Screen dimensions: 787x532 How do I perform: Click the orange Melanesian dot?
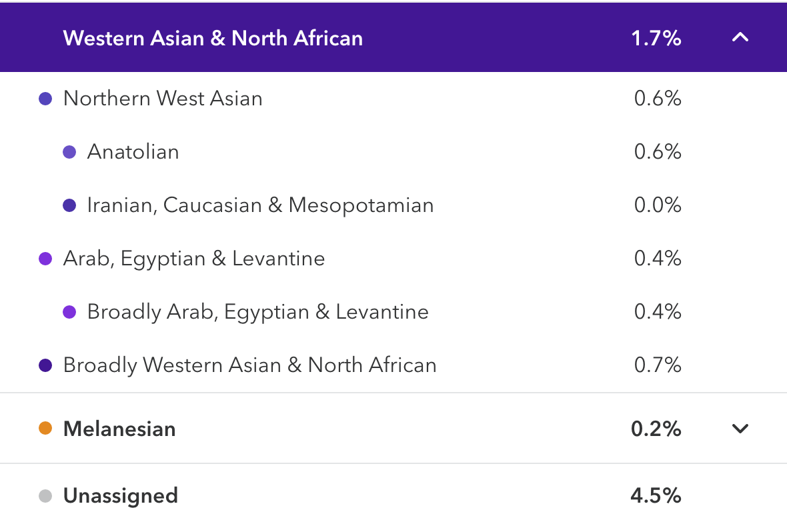[x=45, y=429]
